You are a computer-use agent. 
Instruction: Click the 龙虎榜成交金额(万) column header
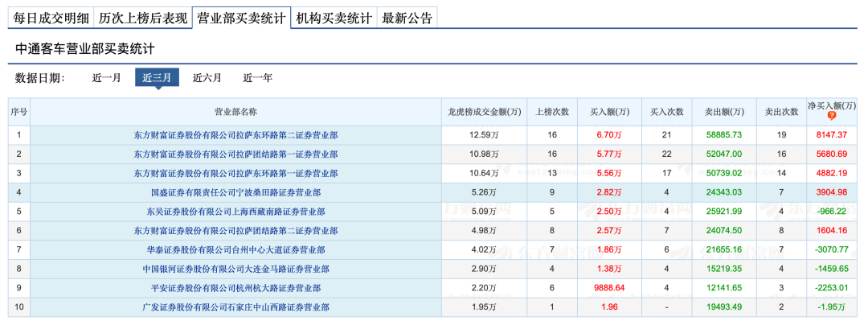coord(485,112)
